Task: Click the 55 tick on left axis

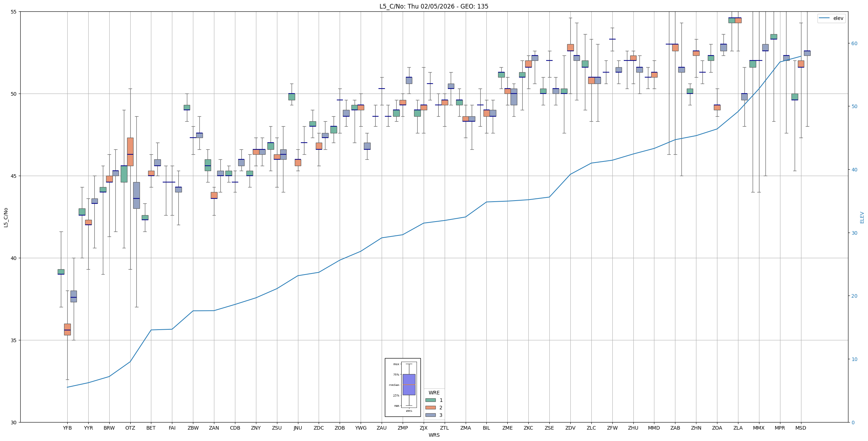Action: 14,12
